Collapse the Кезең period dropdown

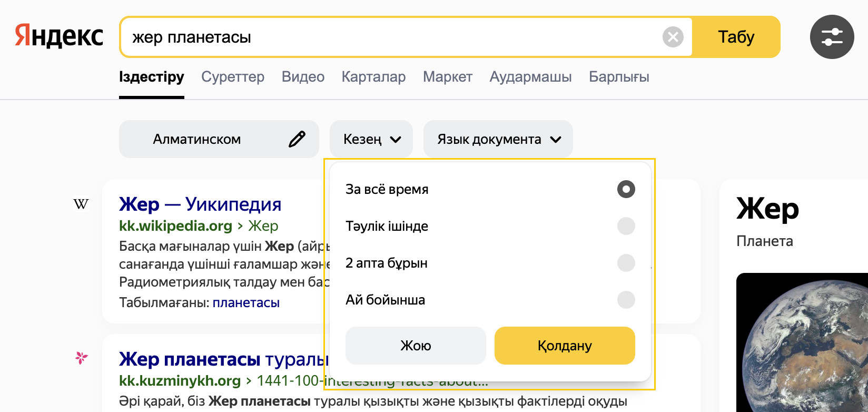[x=371, y=139]
